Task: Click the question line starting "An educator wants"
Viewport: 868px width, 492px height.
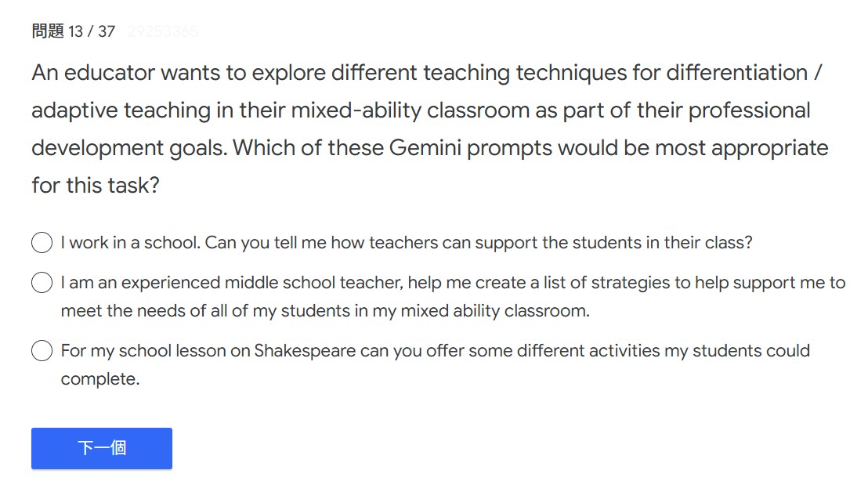Action: click(x=426, y=73)
